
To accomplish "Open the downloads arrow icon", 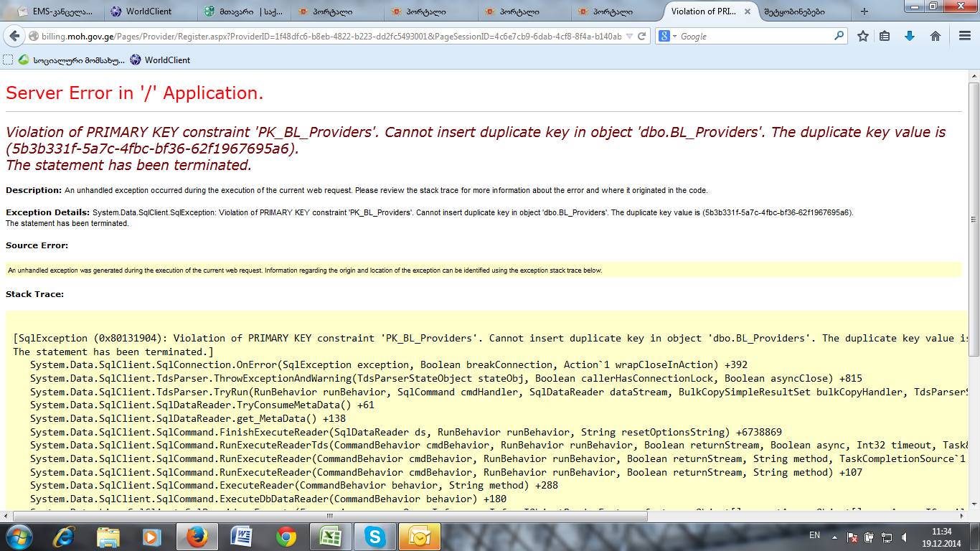I will click(910, 36).
